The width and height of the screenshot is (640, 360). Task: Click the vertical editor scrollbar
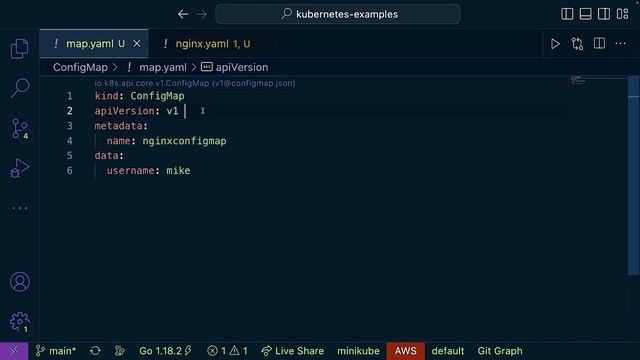[x=633, y=176]
